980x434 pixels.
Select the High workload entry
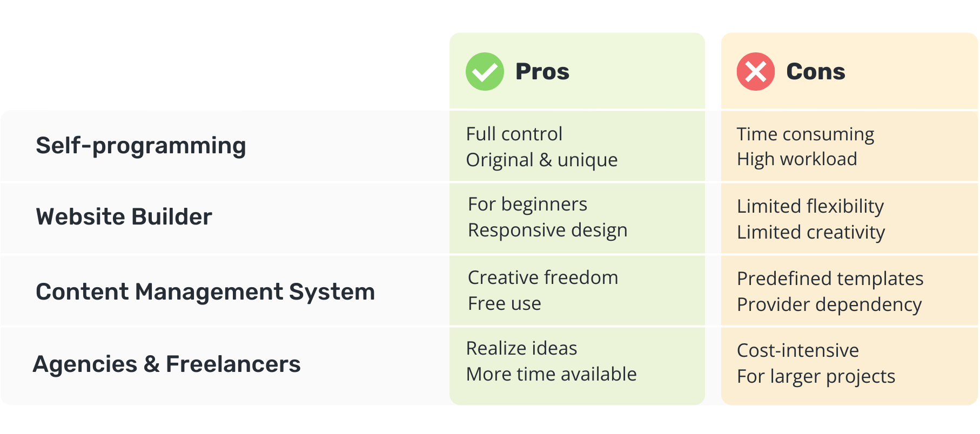click(797, 159)
